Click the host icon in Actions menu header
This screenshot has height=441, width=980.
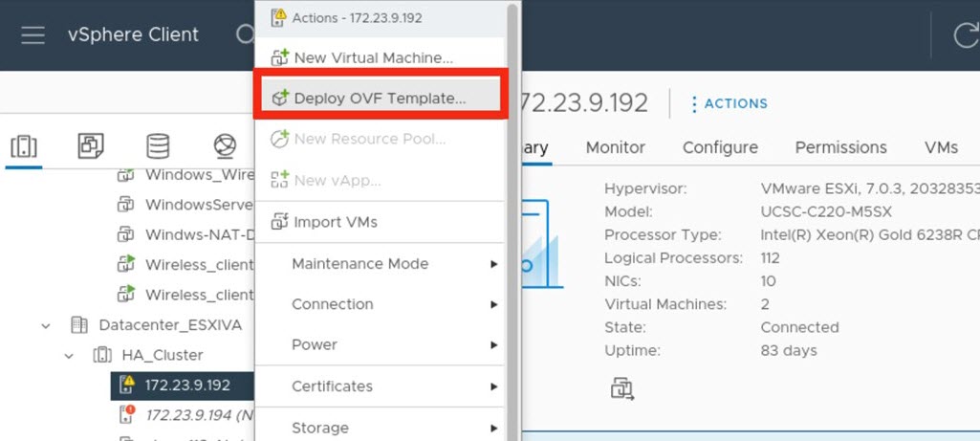click(279, 17)
